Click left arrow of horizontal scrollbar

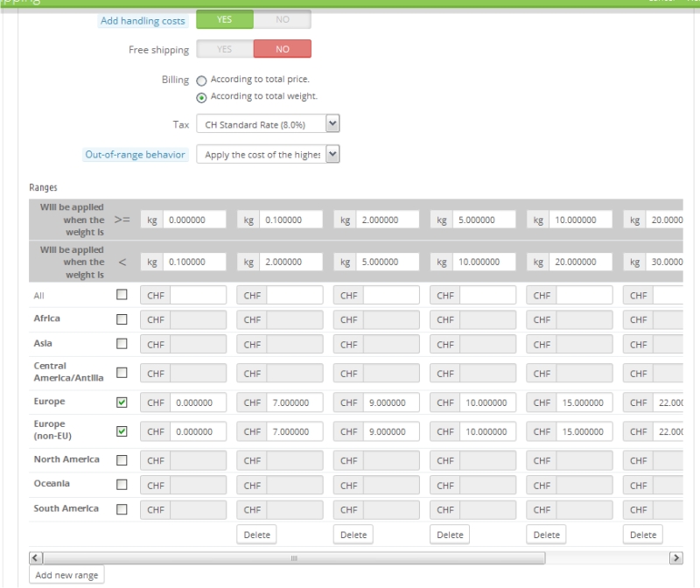(36, 557)
